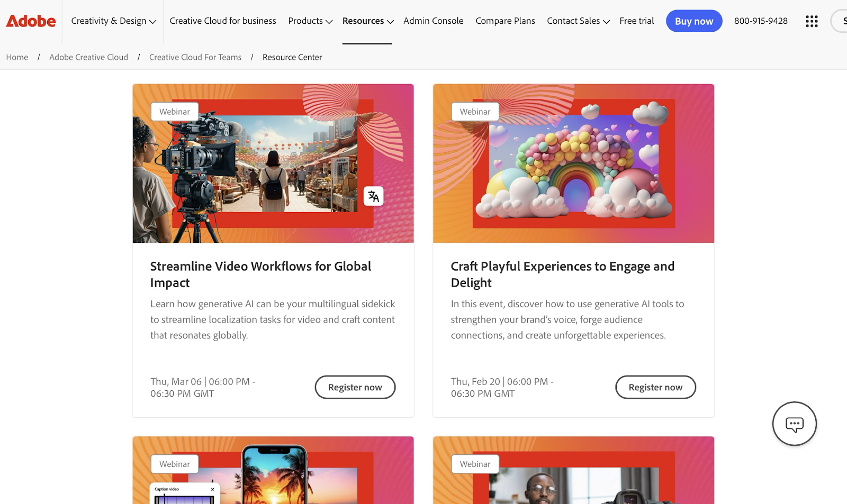Viewport: 847px width, 504px height.
Task: Register for the Streamline Video Workflows webinar
Action: click(355, 387)
